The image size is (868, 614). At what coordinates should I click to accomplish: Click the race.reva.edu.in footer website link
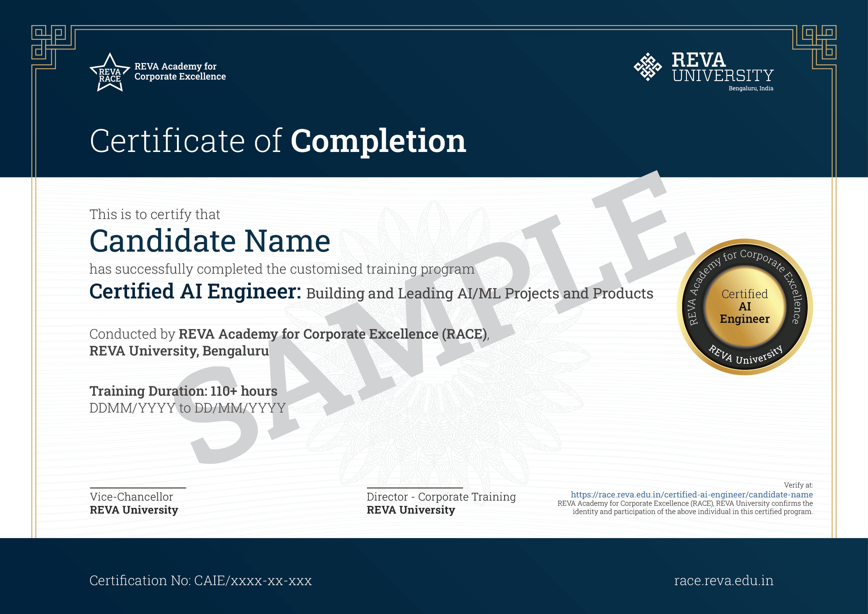coord(723,580)
